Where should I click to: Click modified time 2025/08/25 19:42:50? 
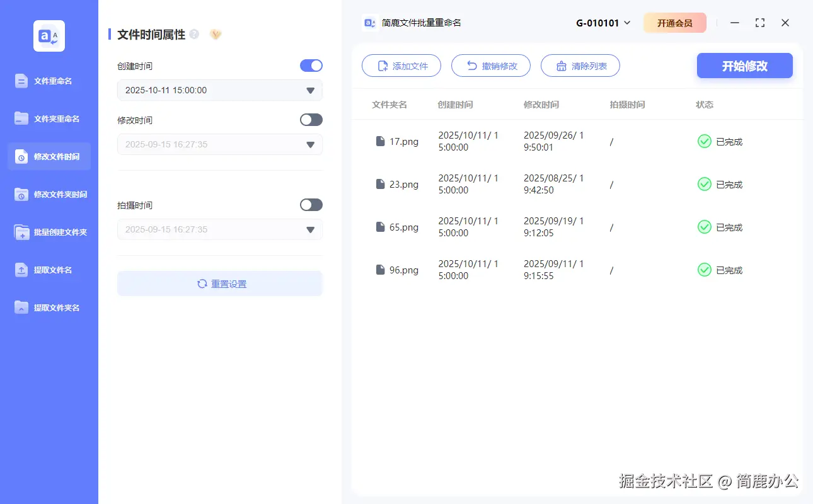[x=554, y=184]
